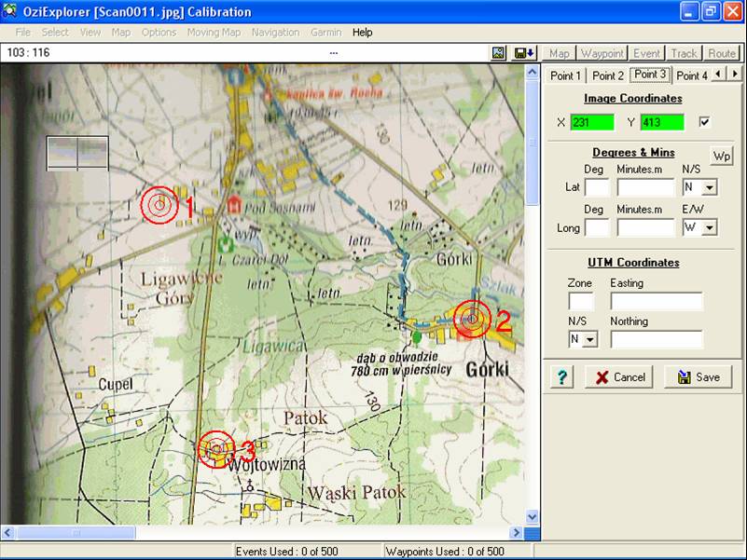Click the latitude minutes field
Viewport: 747px width, 560px height.
646,187
